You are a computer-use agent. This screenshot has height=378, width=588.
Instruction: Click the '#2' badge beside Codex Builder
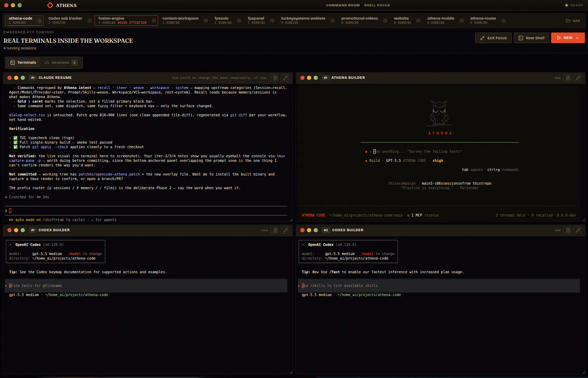coord(326,230)
